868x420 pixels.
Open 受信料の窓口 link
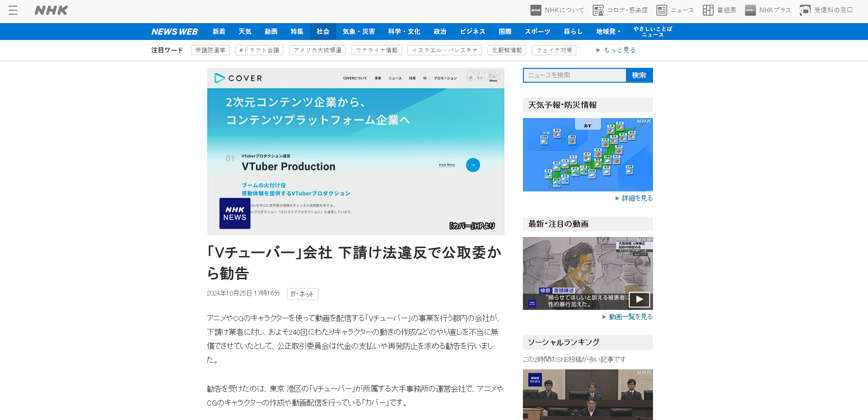(x=826, y=10)
